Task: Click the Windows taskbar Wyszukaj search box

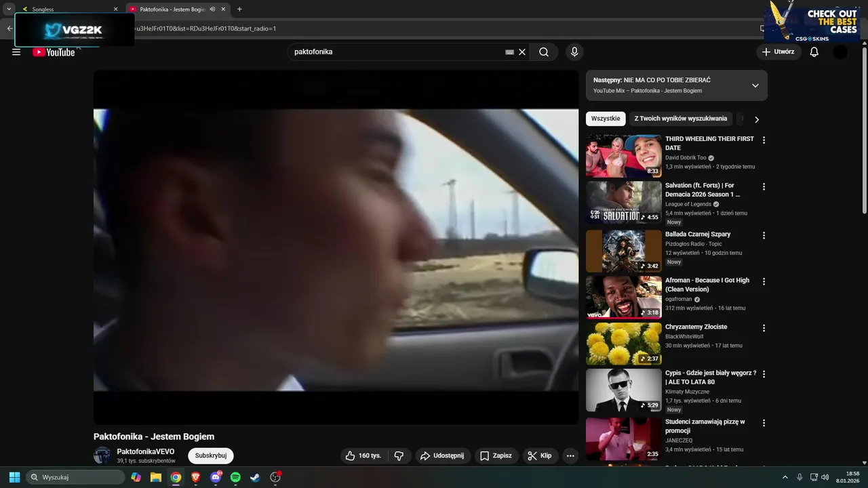Action: tap(75, 477)
